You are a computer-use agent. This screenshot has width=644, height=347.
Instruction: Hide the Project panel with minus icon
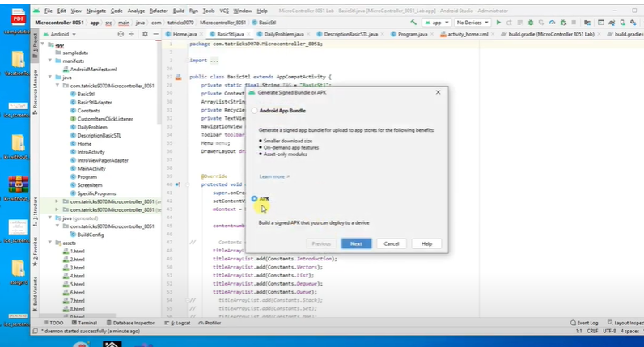click(155, 35)
